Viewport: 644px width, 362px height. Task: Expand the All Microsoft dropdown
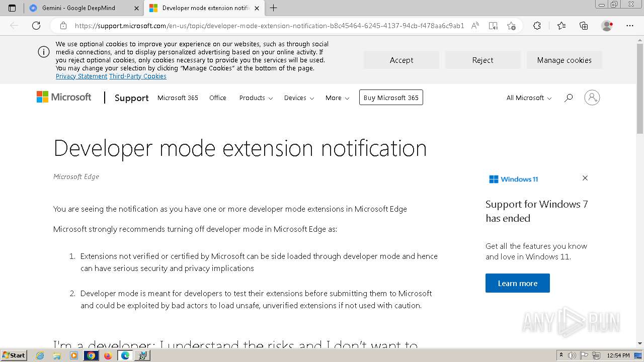(x=529, y=98)
